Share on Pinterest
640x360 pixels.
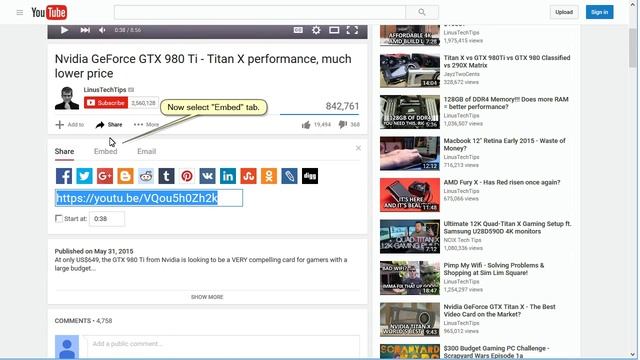point(187,176)
